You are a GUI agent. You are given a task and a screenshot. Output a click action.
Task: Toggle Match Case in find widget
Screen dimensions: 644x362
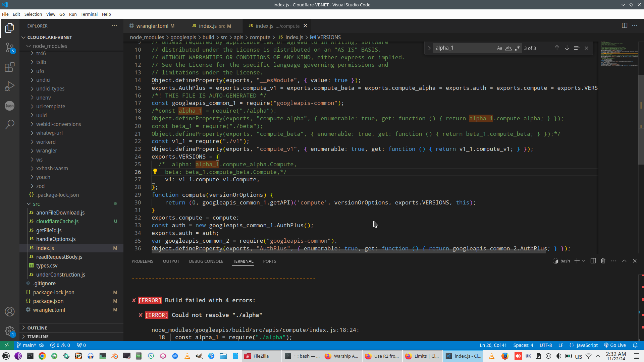499,48
